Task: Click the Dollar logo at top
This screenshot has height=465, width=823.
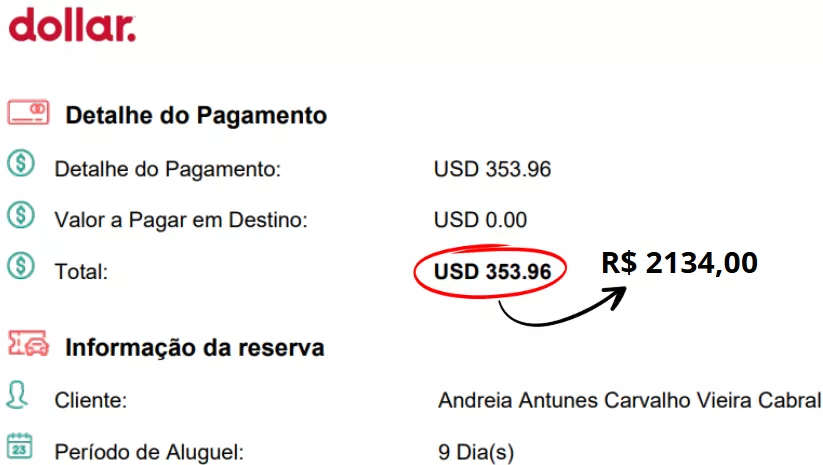Action: pyautogui.click(x=72, y=23)
